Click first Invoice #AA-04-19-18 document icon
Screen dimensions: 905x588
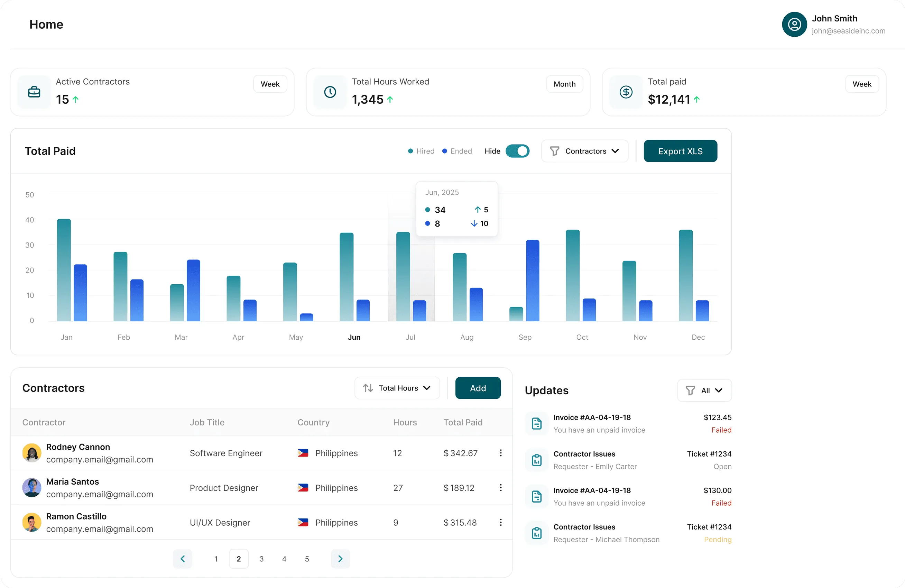(x=537, y=423)
